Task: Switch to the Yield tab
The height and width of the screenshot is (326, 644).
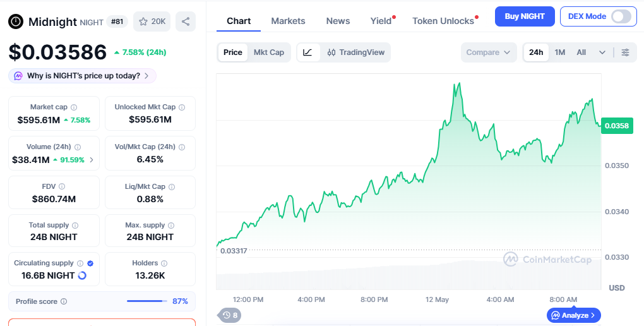Action: 381,21
